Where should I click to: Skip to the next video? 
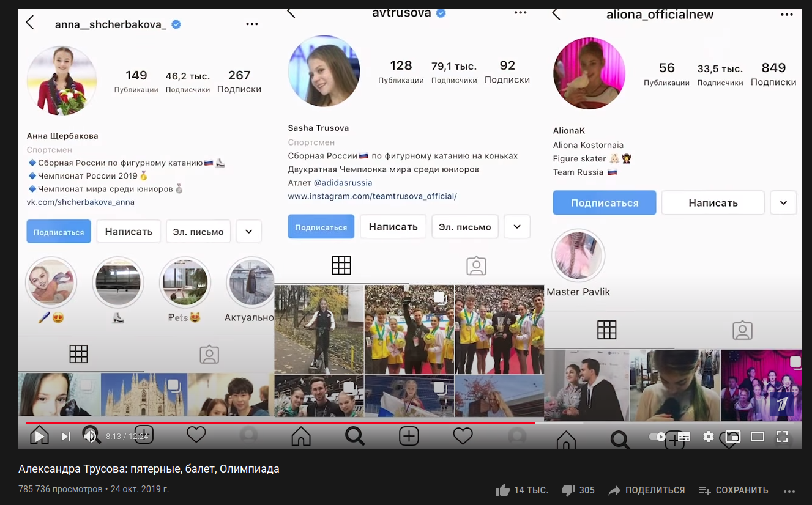(x=66, y=436)
